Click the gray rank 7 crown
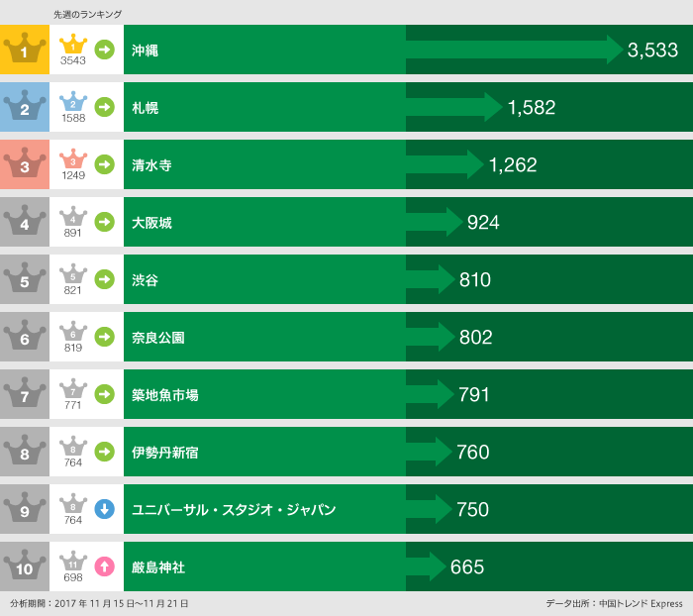This screenshot has width=693, height=616. [x=25, y=394]
